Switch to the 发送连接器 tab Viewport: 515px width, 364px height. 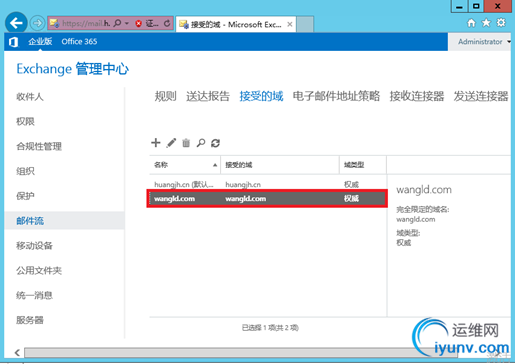point(481,96)
